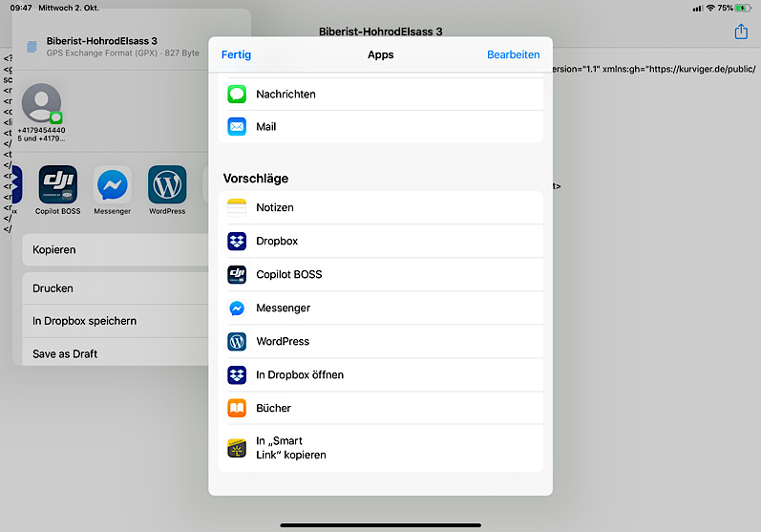Select the WordPress label in list
The width and height of the screenshot is (761, 532).
tap(283, 341)
